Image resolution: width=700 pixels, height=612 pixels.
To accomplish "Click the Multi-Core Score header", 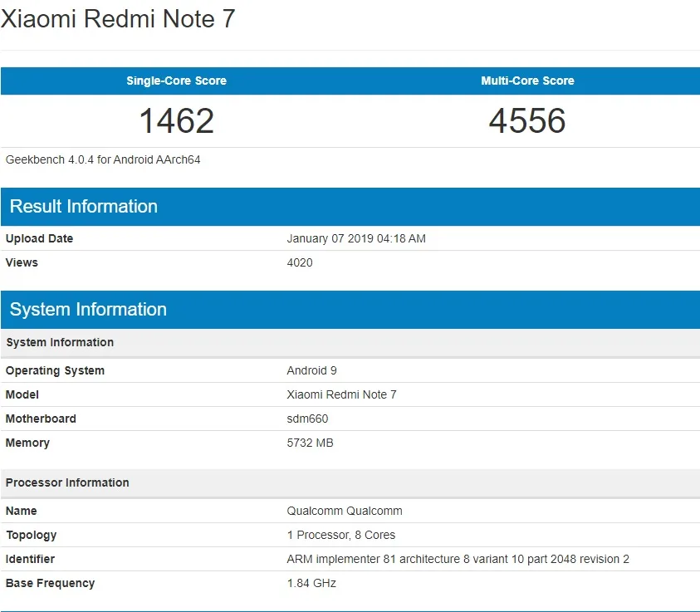I will pos(527,81).
